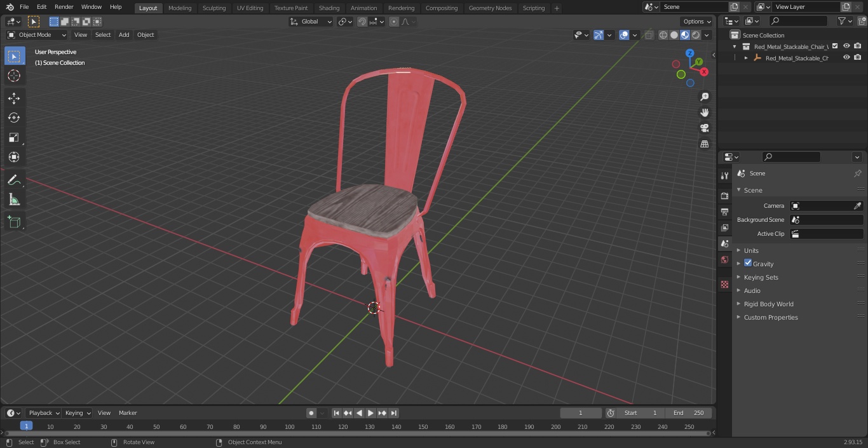Hide the Red_Metal_Stackable_Chair collection in viewport

click(x=846, y=46)
